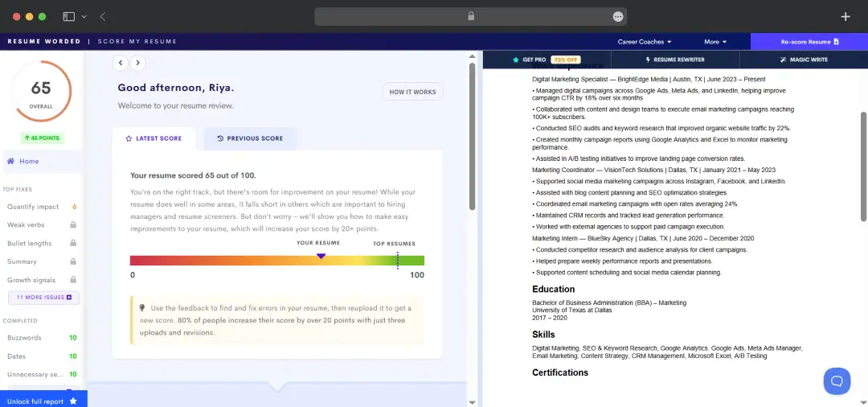Click the down chevron below the score card

276,387
